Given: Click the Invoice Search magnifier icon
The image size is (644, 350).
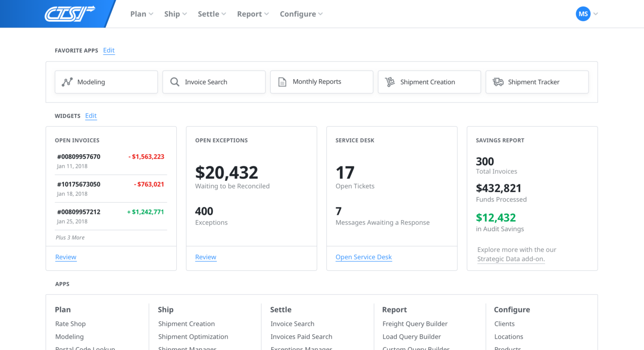Looking at the screenshot, I should pyautogui.click(x=175, y=82).
